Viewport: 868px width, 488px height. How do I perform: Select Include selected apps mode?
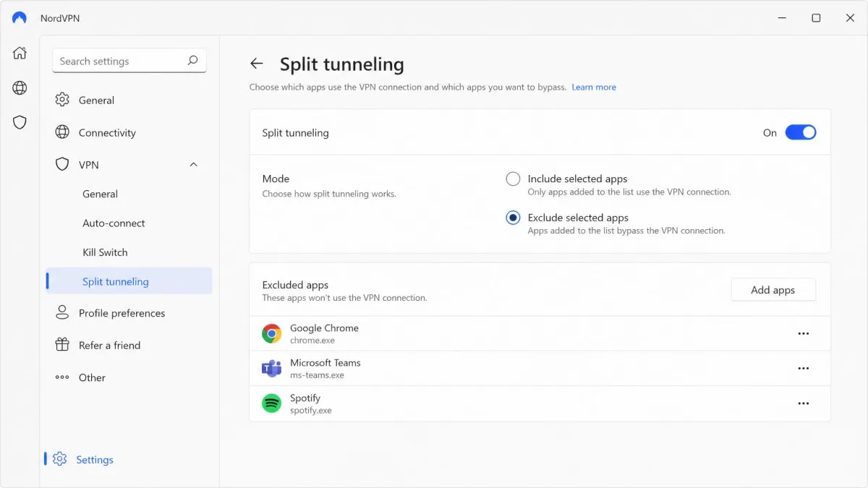(x=513, y=179)
